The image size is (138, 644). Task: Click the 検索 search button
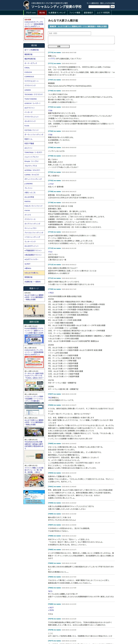click(x=112, y=7)
